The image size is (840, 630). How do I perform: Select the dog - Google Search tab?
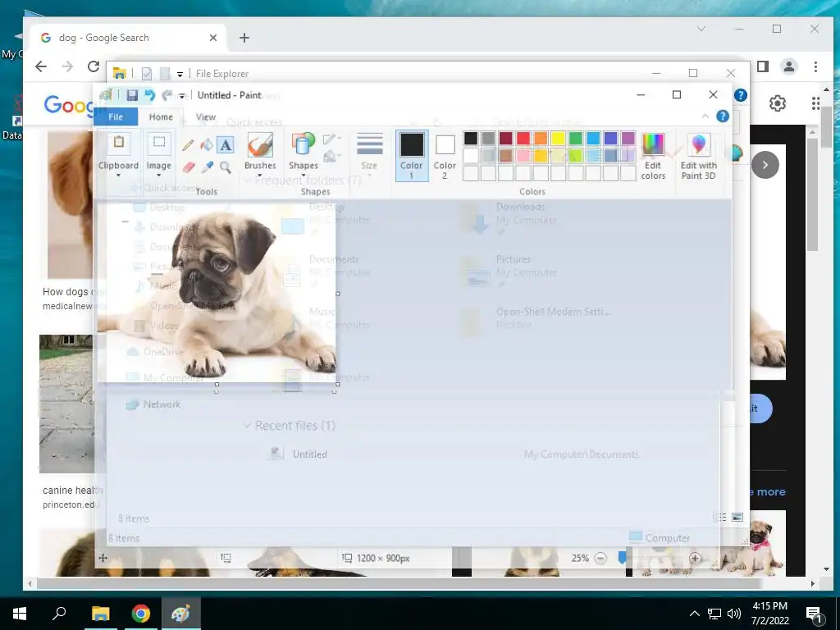[x=129, y=38]
